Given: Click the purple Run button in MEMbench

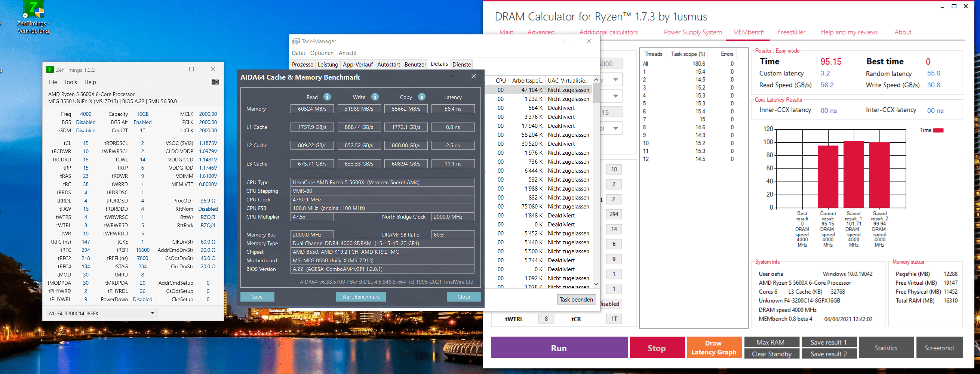Looking at the screenshot, I should click(559, 348).
